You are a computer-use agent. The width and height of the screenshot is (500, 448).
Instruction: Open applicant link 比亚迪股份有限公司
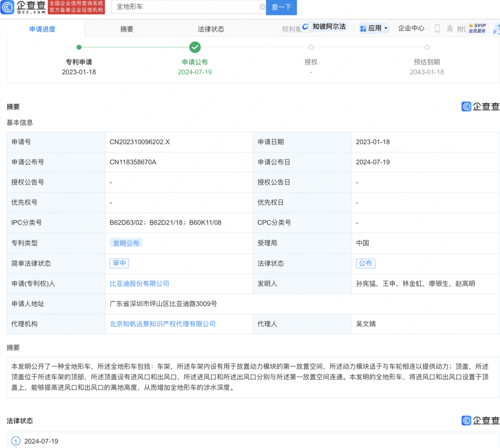(x=141, y=283)
